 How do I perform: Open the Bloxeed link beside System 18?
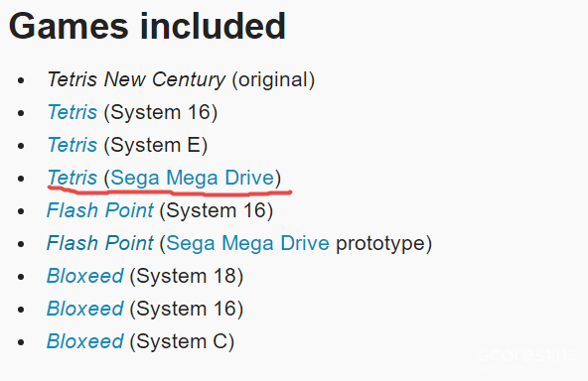[x=84, y=276]
